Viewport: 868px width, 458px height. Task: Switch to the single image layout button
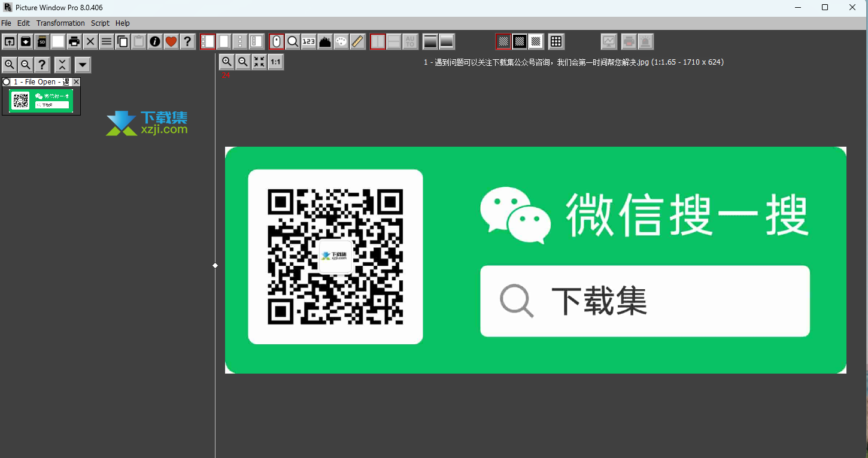point(224,41)
